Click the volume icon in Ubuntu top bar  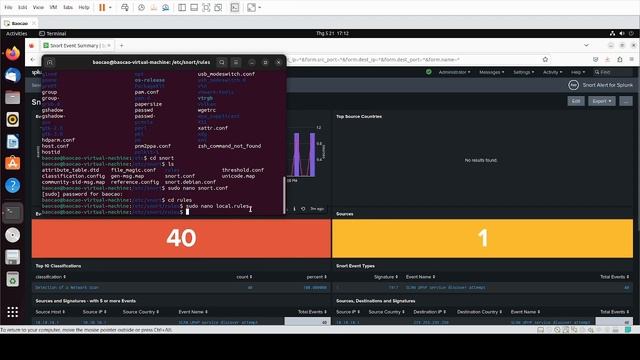point(622,33)
